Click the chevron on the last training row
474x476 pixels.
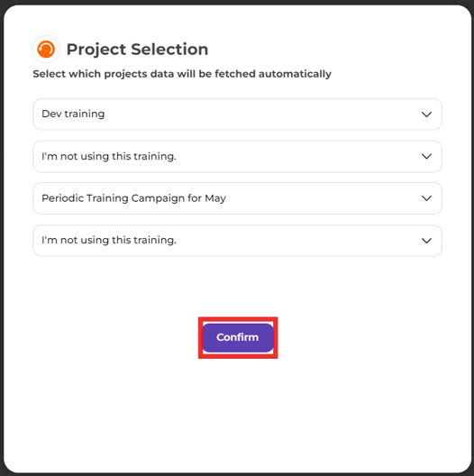(x=426, y=241)
